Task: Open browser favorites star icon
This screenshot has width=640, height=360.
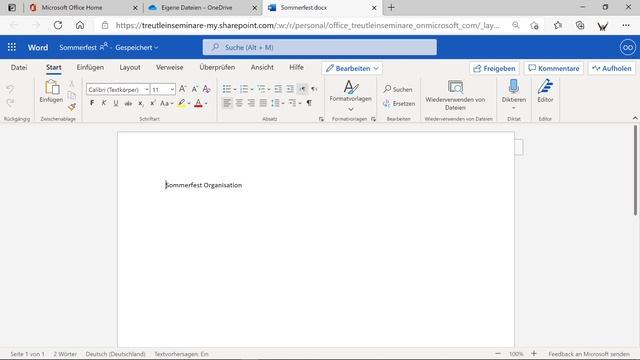Action: [x=558, y=25]
